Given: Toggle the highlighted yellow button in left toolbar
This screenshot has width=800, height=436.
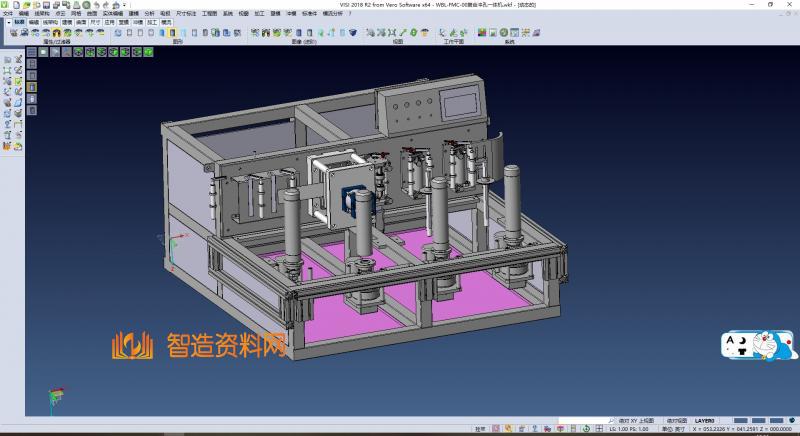Looking at the screenshot, I should pyautogui.click(x=31, y=87).
